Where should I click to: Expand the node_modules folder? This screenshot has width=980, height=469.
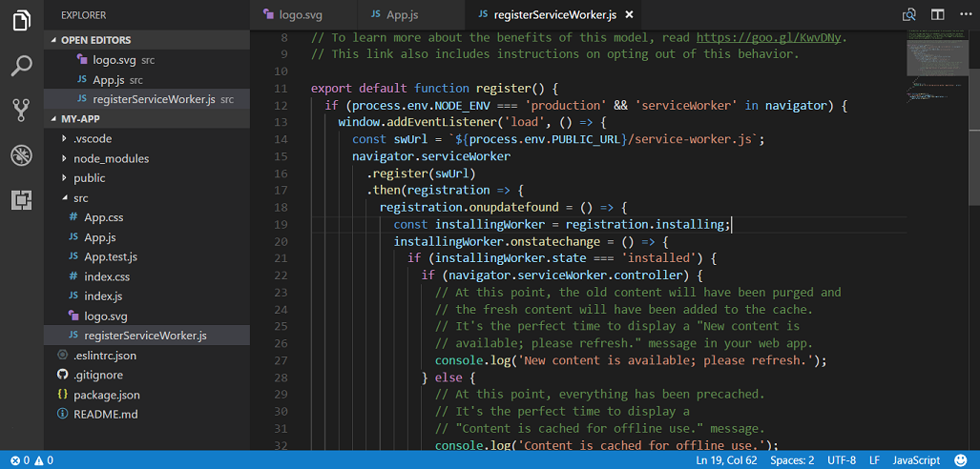[x=111, y=158]
